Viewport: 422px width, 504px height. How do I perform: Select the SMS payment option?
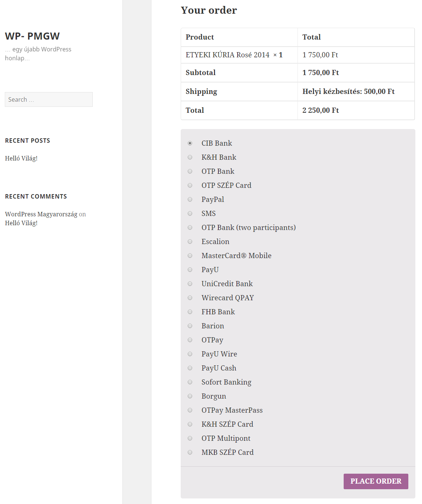[190, 213]
